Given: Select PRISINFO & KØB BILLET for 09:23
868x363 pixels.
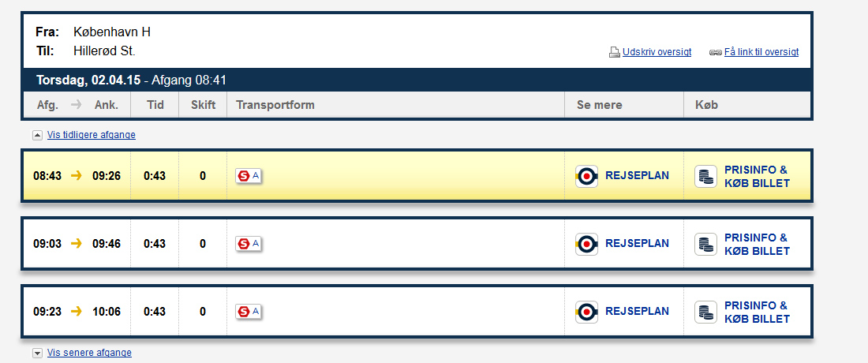Looking at the screenshot, I should coord(757,312).
